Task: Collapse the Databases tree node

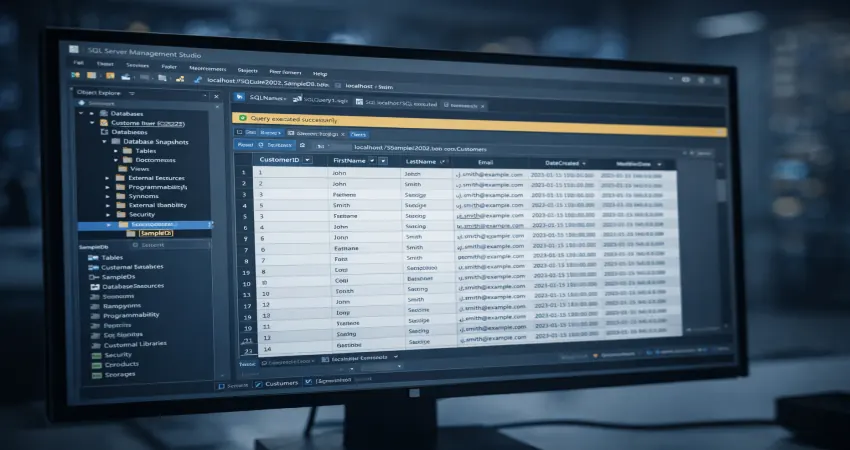Action: click(x=81, y=113)
